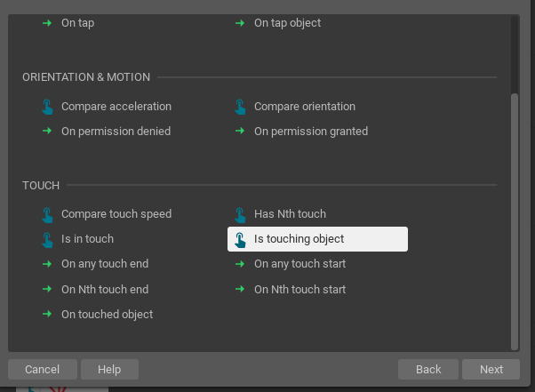This screenshot has height=392, width=535.
Task: Click the Compare orientation touch icon
Action: [x=240, y=107]
